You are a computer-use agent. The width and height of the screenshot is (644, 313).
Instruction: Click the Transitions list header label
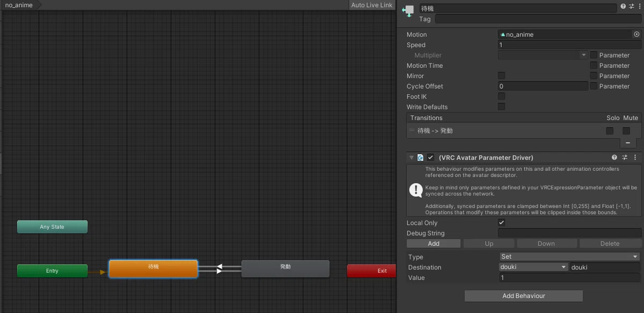click(x=427, y=118)
